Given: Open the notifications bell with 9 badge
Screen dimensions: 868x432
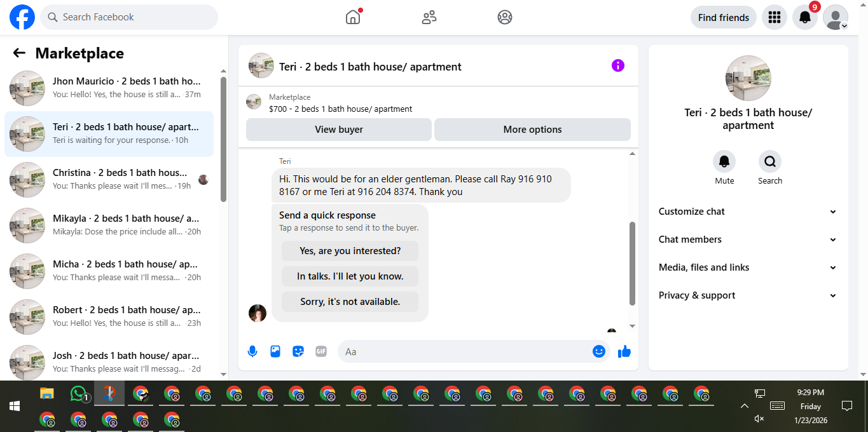Looking at the screenshot, I should pos(805,17).
